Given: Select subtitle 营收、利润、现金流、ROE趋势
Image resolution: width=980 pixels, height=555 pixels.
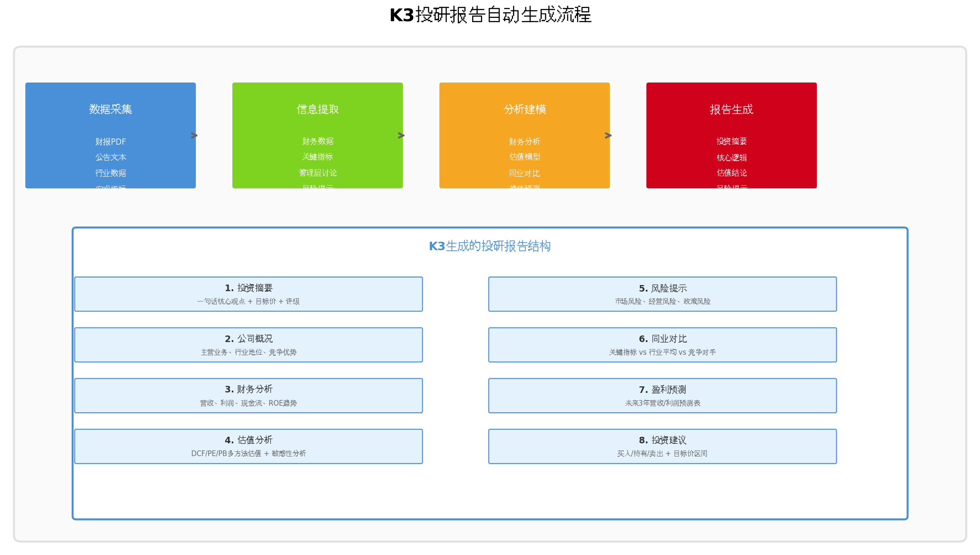Looking at the screenshot, I should pyautogui.click(x=249, y=403).
